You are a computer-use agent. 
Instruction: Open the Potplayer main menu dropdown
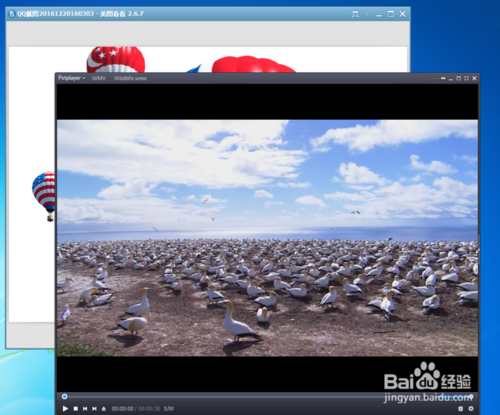tap(72, 78)
